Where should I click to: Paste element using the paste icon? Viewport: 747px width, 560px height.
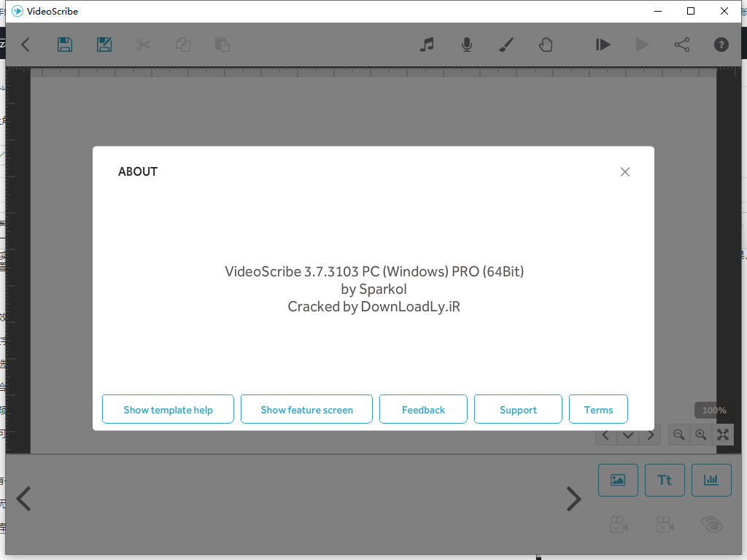(x=222, y=44)
